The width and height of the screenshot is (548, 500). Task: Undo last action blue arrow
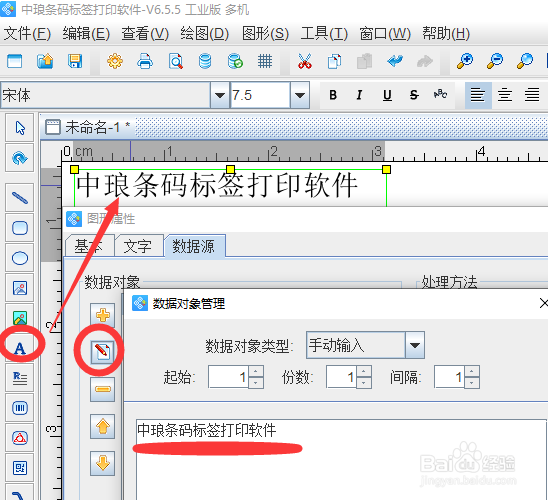click(x=395, y=61)
